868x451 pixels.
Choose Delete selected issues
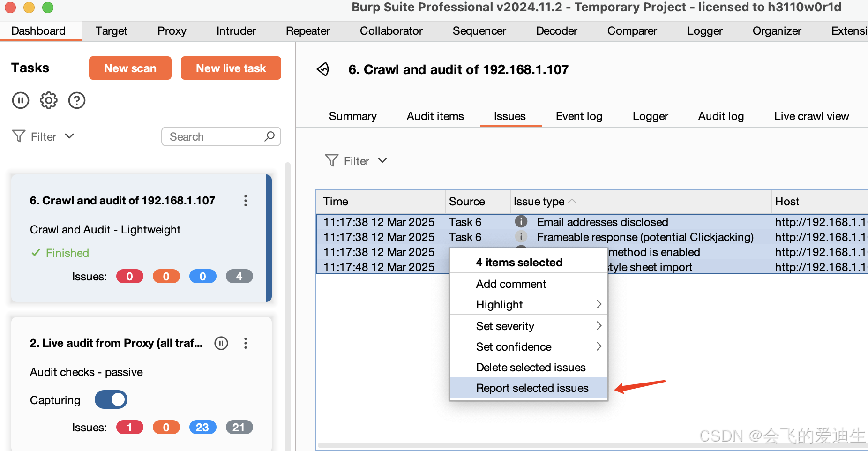[x=529, y=368]
